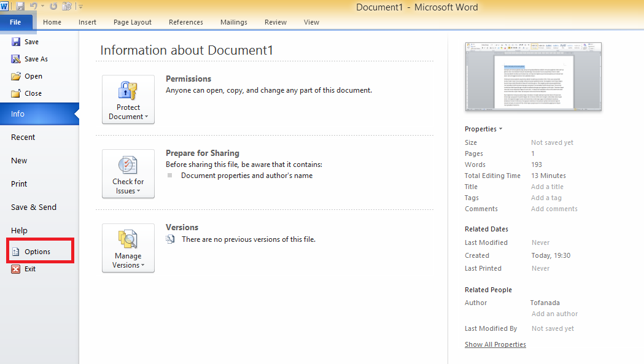Click Exit to quit Word
644x364 pixels.
[x=24, y=269]
